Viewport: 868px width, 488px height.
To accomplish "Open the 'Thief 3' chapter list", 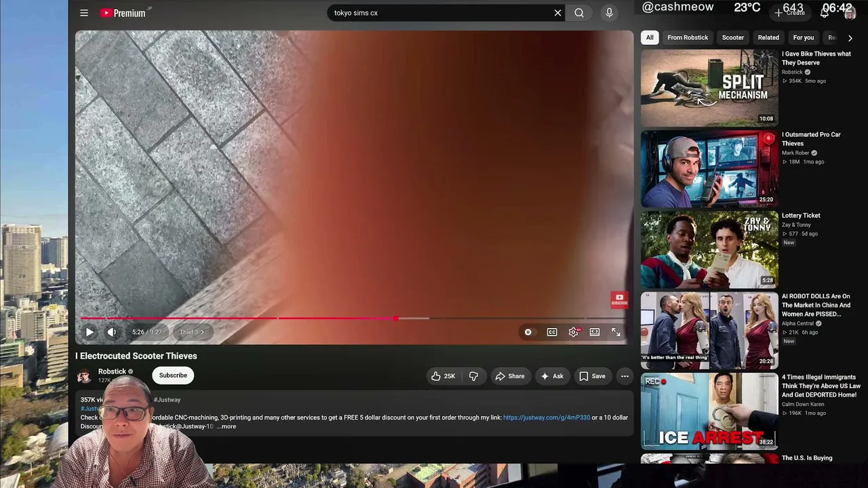I will pos(192,332).
